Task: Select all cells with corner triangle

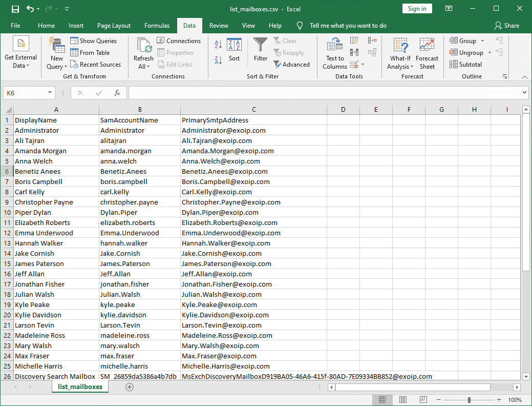Action: coord(8,109)
